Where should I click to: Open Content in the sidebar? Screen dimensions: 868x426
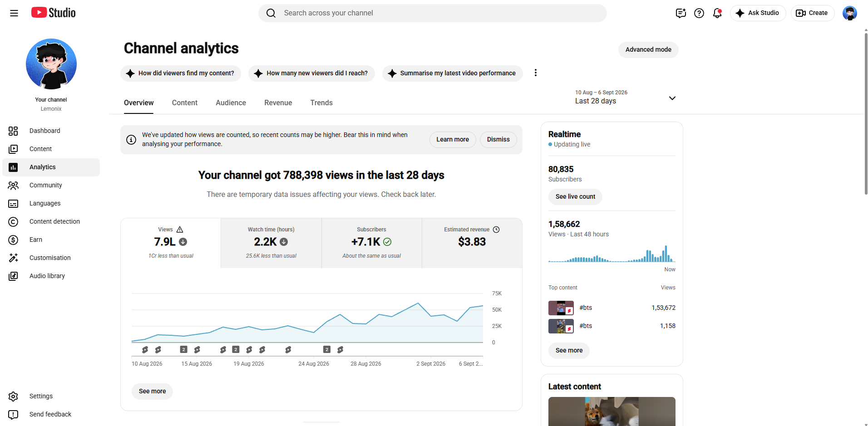click(x=51, y=149)
